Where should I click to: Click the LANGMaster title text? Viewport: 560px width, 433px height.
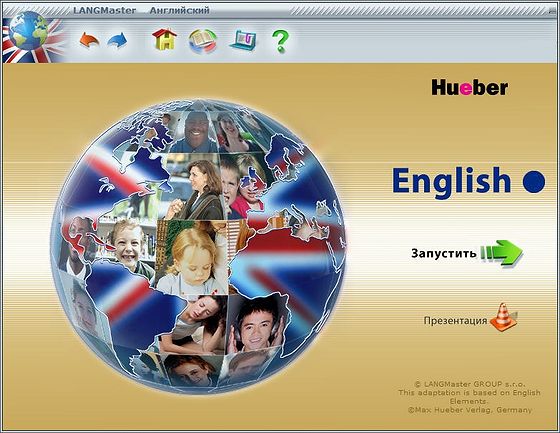(x=105, y=10)
